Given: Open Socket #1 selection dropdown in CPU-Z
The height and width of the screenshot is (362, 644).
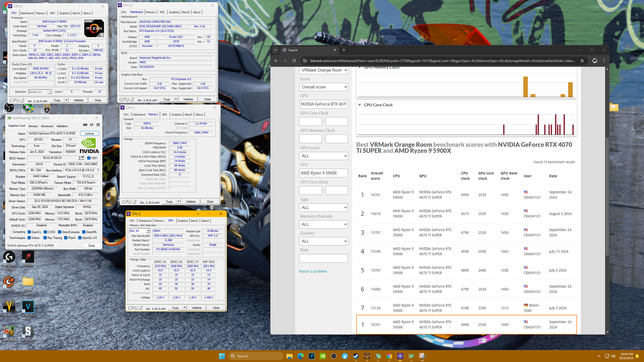Looking at the screenshot, I should [40, 92].
